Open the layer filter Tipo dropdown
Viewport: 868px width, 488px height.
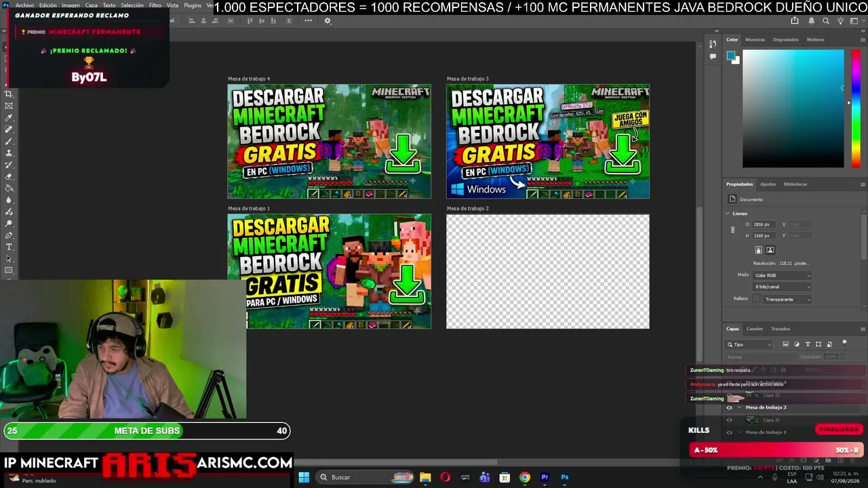[750, 344]
